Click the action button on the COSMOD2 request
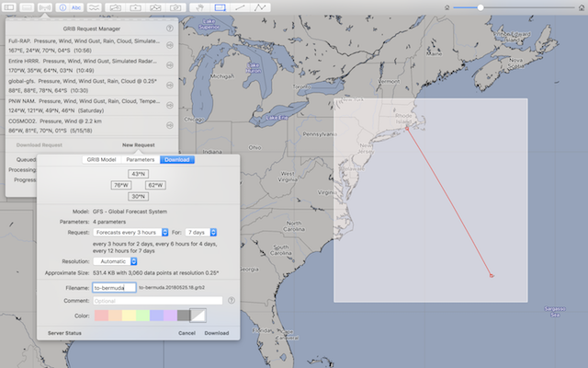Viewport: 588px width, 368px height. 170,126
